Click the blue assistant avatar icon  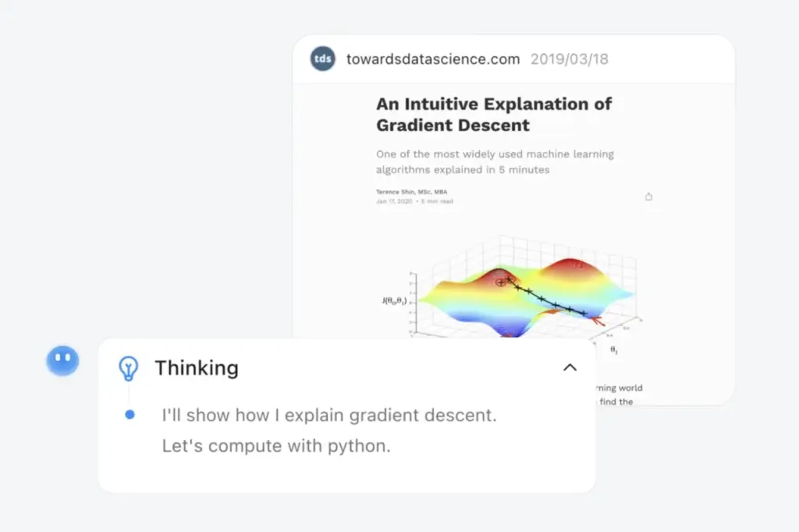(x=62, y=360)
